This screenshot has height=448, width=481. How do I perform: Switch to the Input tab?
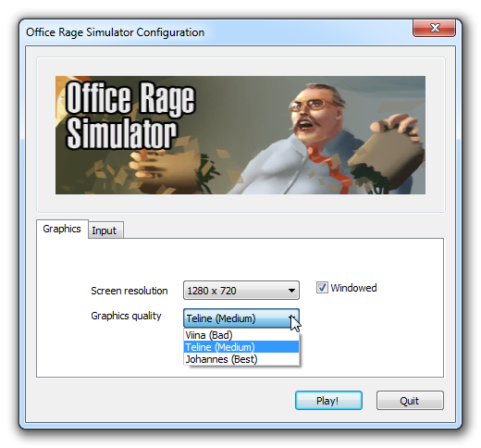tap(105, 230)
